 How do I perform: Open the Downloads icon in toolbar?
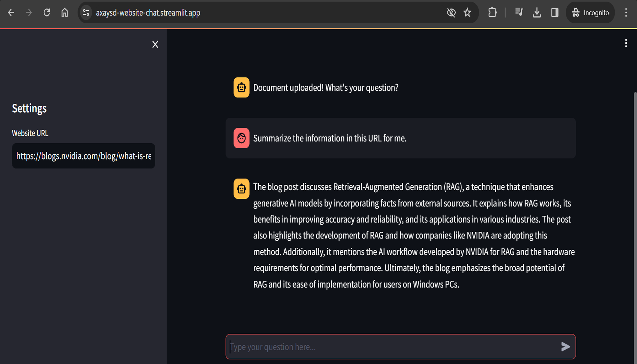[x=537, y=13]
